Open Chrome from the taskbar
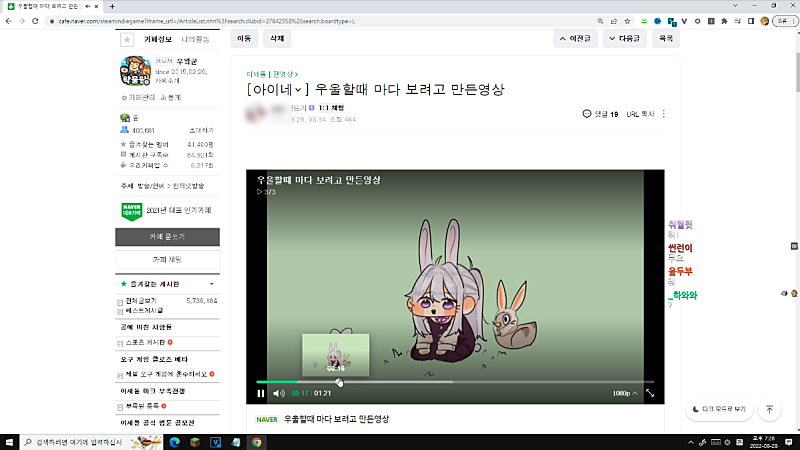Screen dimensions: 800x450 [257, 442]
